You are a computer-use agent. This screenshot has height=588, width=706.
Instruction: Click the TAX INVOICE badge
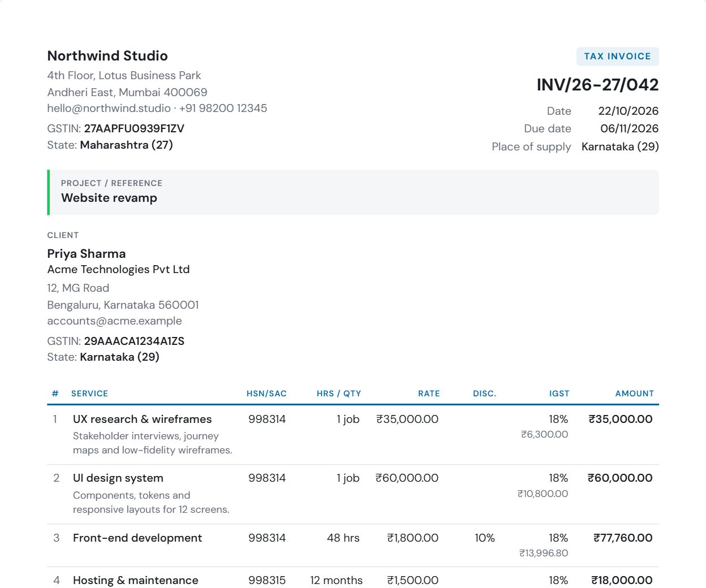click(x=617, y=57)
